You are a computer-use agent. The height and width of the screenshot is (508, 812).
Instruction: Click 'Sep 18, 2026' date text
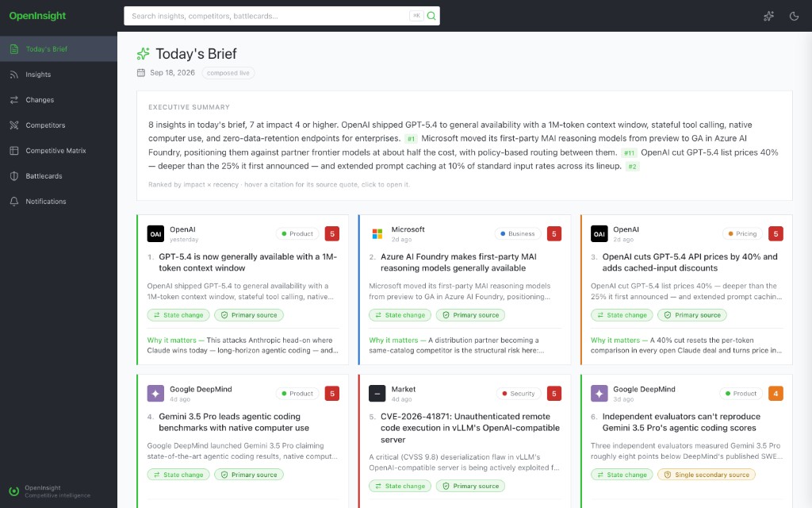172,72
